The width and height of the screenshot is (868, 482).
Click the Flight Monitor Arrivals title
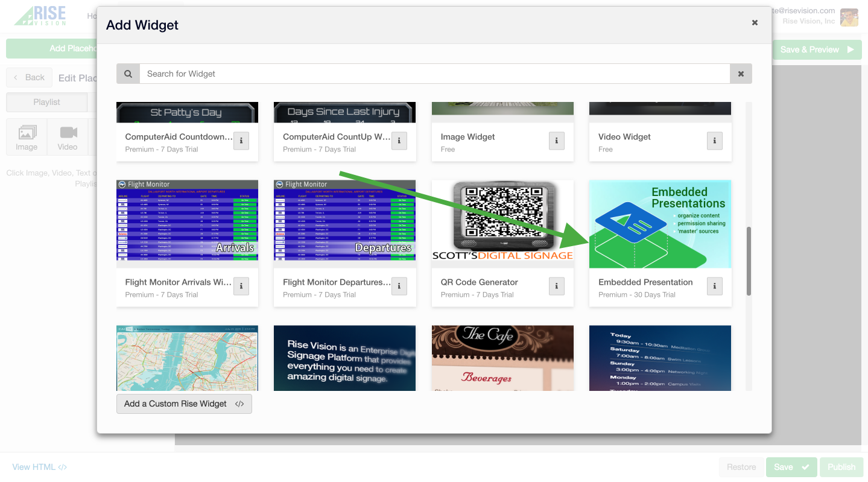click(179, 282)
